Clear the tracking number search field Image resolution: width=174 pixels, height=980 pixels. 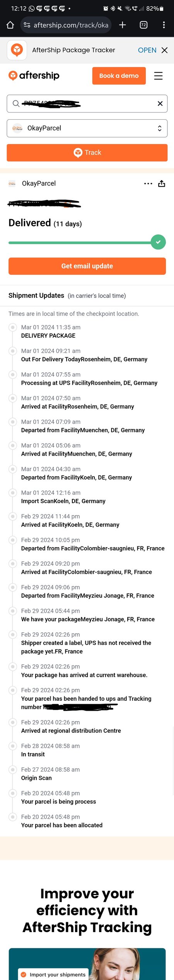(x=160, y=103)
